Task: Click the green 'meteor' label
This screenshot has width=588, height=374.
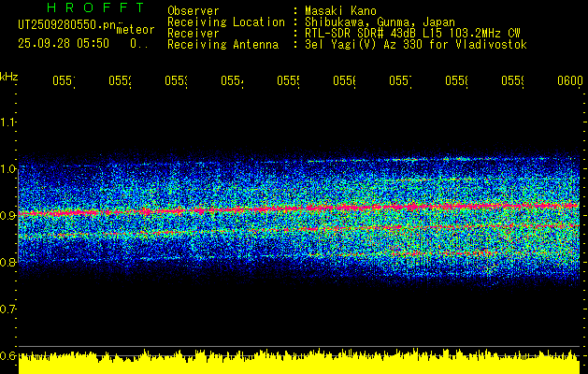Action: 136,30
